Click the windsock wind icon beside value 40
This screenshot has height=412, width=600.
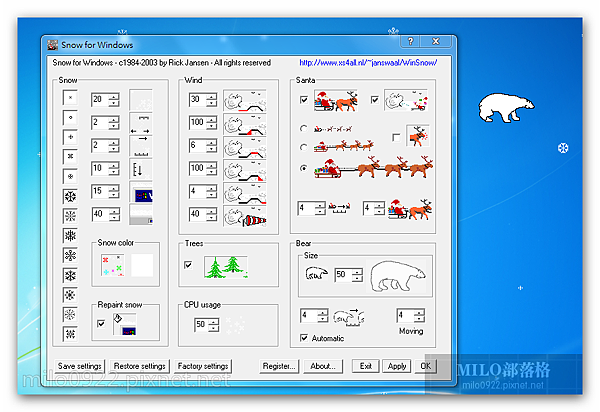pyautogui.click(x=245, y=215)
